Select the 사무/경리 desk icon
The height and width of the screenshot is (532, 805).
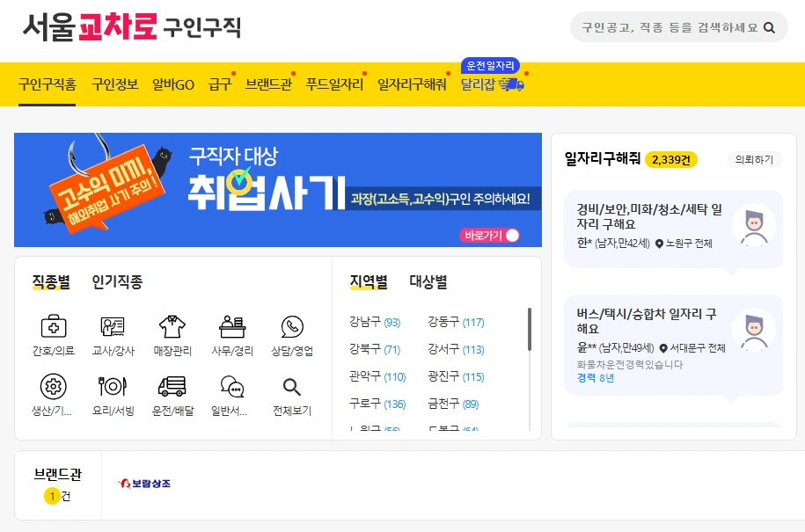232,326
